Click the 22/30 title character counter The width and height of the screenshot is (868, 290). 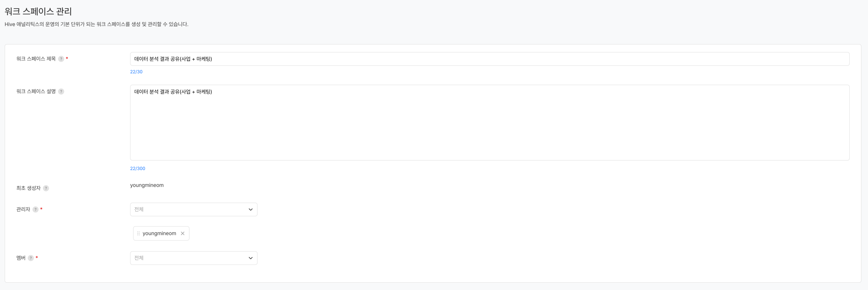point(136,72)
